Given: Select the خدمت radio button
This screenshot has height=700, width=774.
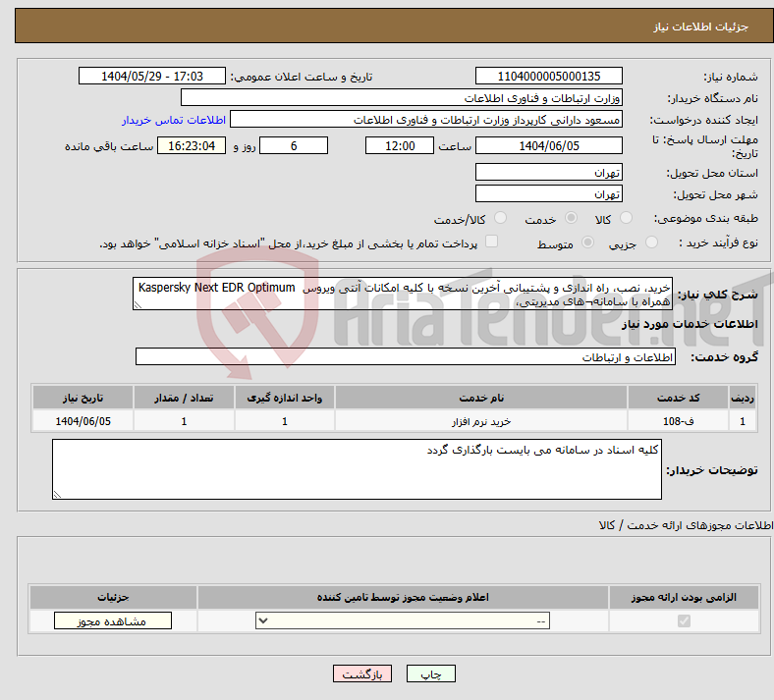Looking at the screenshot, I should click(x=571, y=218).
